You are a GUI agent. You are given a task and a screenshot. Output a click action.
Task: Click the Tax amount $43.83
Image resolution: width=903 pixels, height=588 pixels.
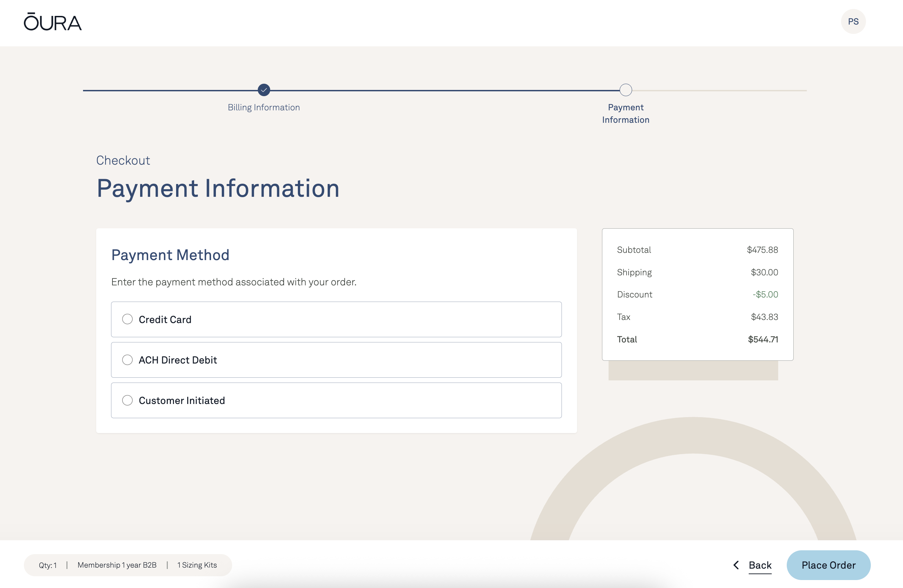coord(764,317)
